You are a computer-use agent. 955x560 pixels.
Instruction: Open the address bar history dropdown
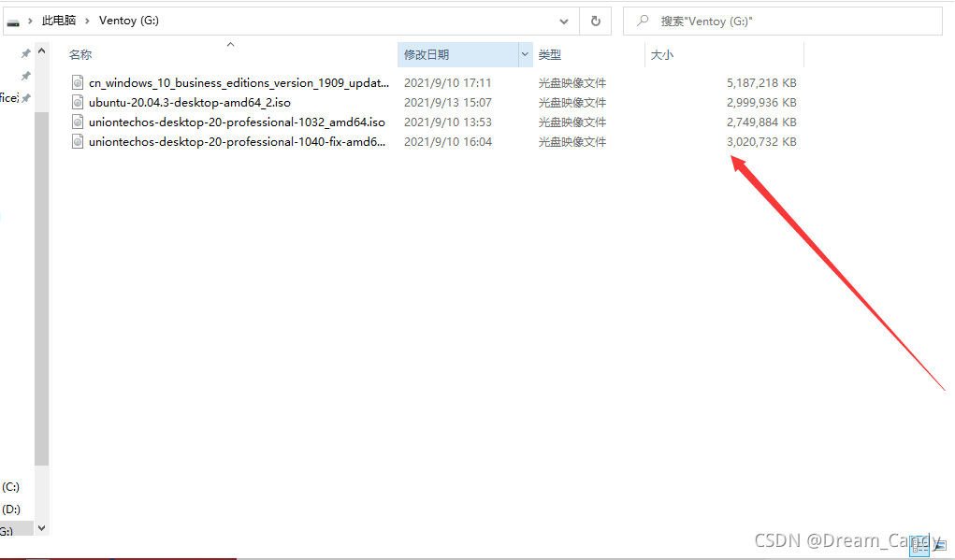564,21
